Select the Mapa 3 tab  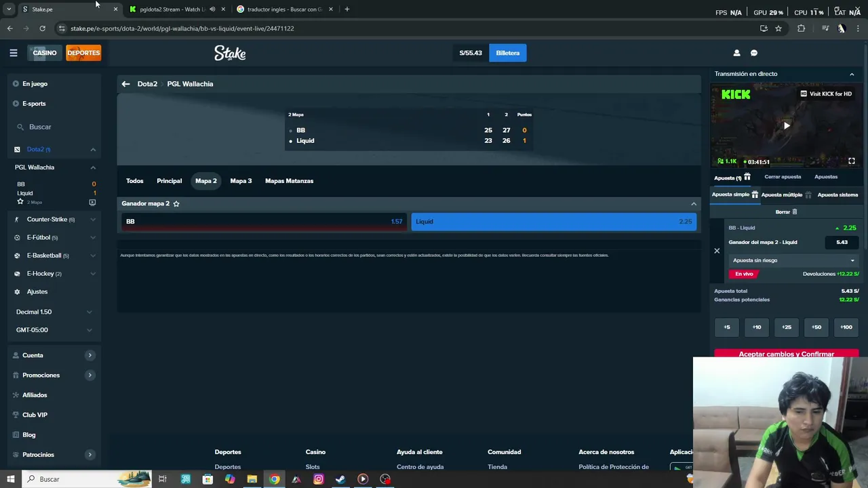pos(241,181)
